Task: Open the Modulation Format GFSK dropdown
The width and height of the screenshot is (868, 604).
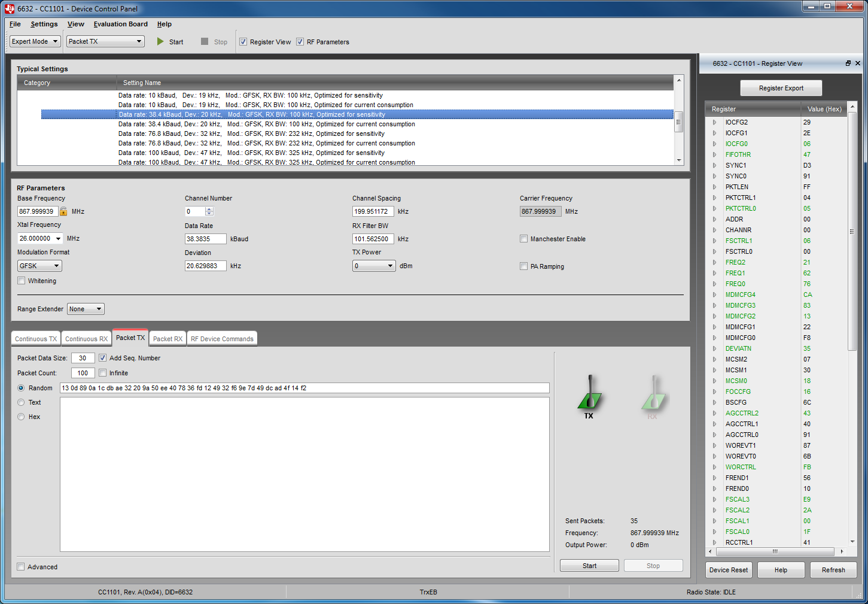Action: 39,266
